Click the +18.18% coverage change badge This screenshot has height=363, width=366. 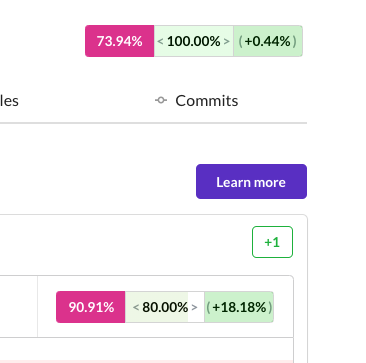click(239, 307)
